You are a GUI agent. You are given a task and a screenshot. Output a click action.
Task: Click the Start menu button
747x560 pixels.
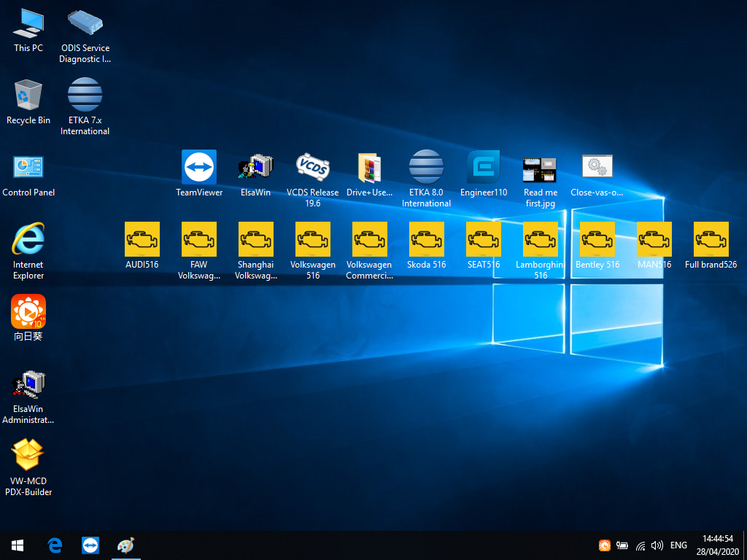[17, 545]
